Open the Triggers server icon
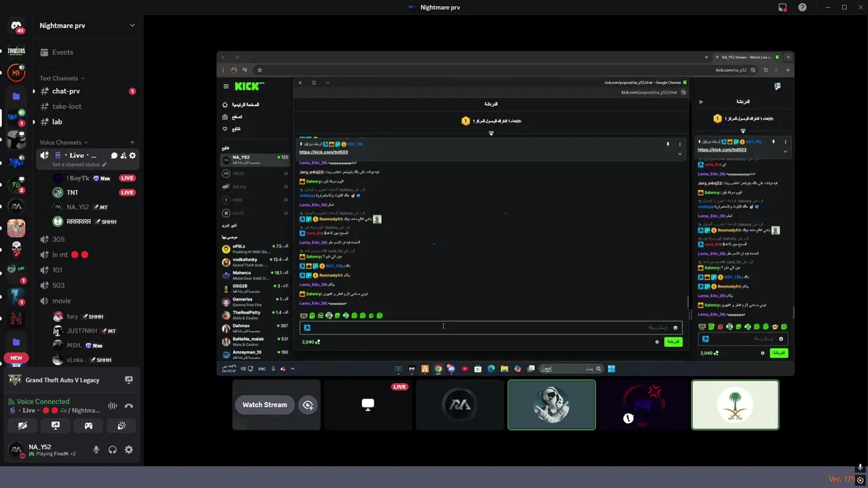Image resolution: width=868 pixels, height=488 pixels. pyautogui.click(x=16, y=51)
